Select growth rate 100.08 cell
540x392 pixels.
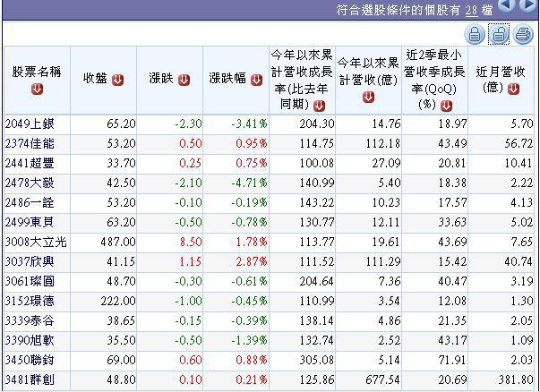303,163
